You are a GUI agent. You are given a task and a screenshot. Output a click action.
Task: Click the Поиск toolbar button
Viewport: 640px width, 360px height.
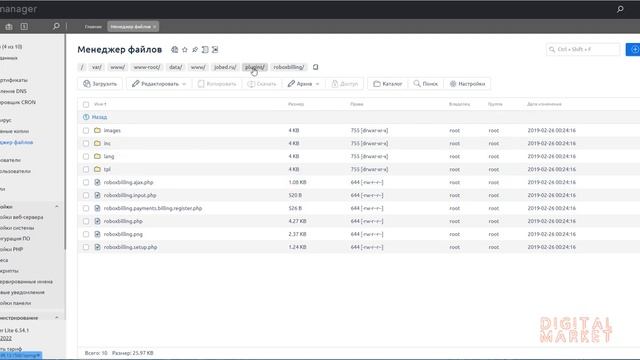(x=426, y=84)
